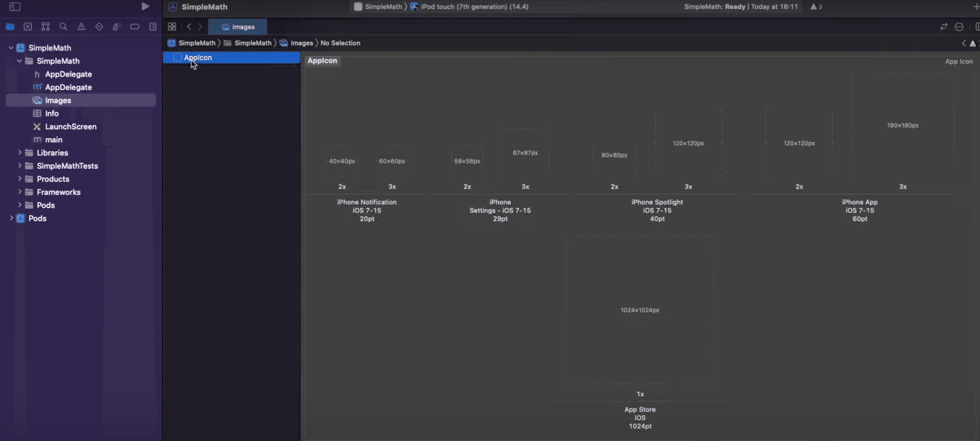Viewport: 980px width, 441px height.
Task: Toggle the left navigator sidebar
Action: pyautogui.click(x=15, y=6)
